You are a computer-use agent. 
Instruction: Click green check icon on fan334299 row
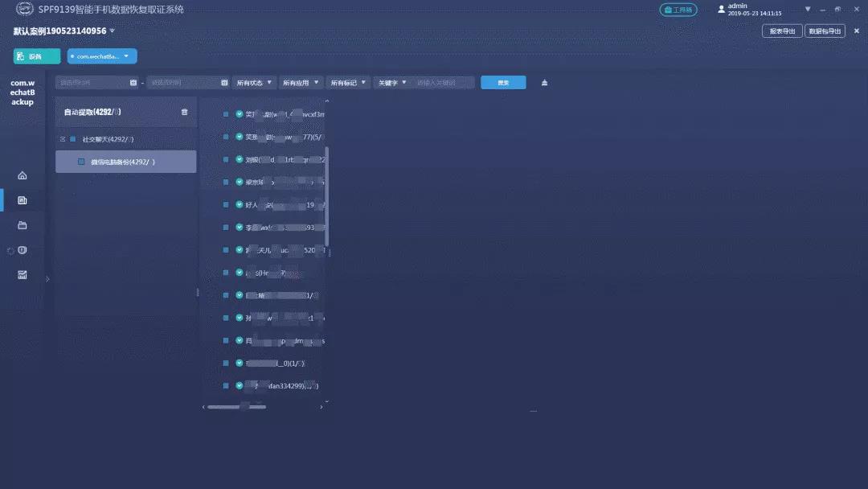[x=240, y=385]
